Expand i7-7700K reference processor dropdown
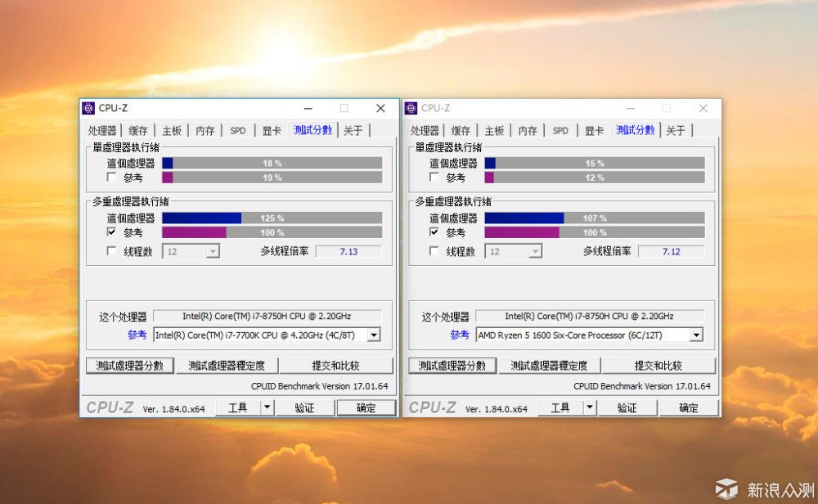The height and width of the screenshot is (504, 818). (x=374, y=335)
